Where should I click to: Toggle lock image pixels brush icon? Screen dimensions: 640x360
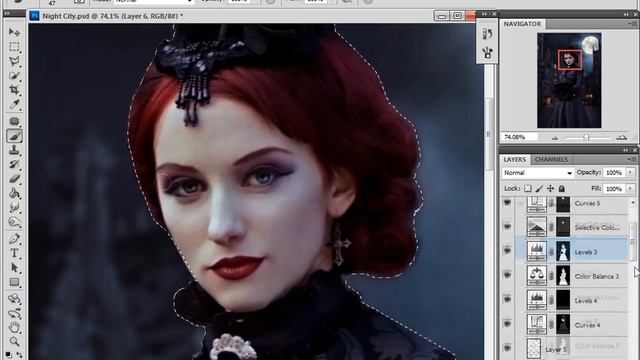click(x=539, y=189)
